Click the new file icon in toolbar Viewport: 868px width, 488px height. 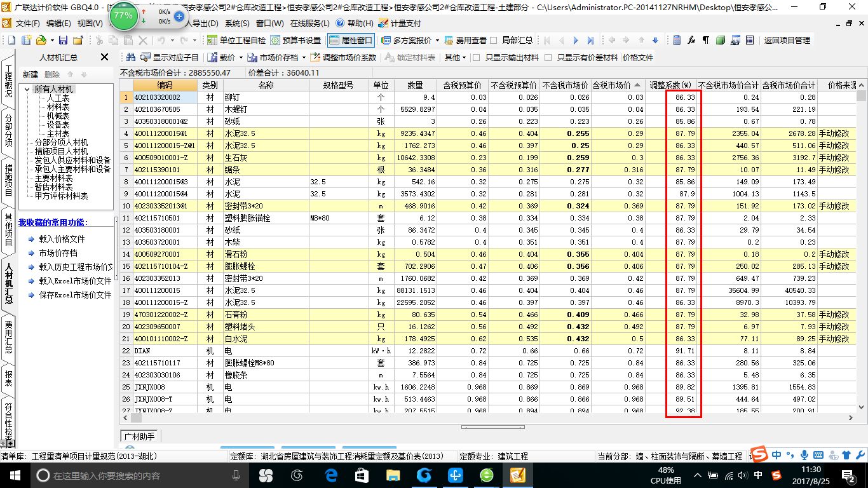(12, 40)
